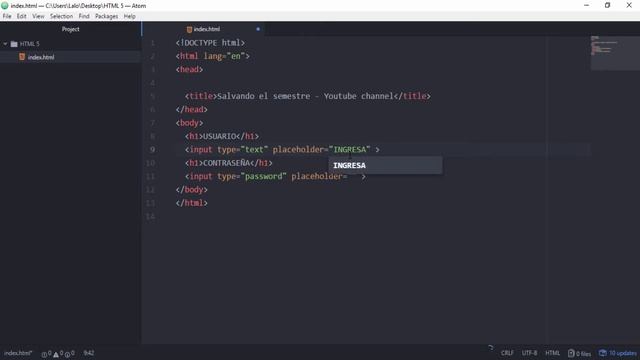640x360 pixels.
Task: Click the HTML file icon beside index.html in tree
Action: point(22,57)
